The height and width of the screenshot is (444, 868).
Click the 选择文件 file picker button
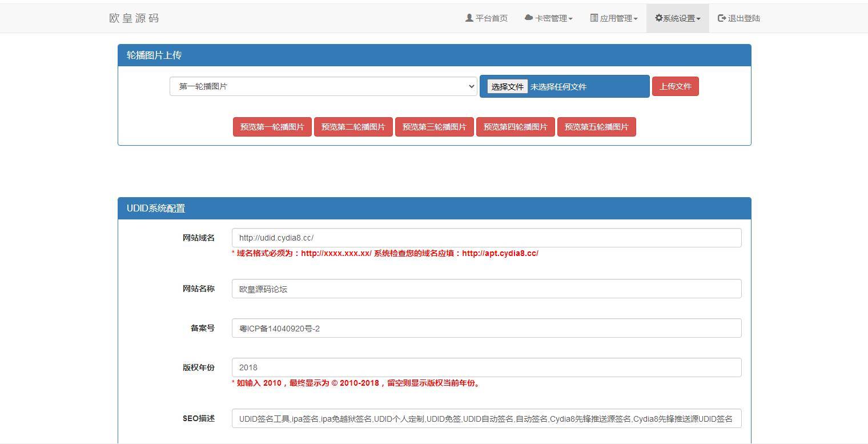pos(505,86)
